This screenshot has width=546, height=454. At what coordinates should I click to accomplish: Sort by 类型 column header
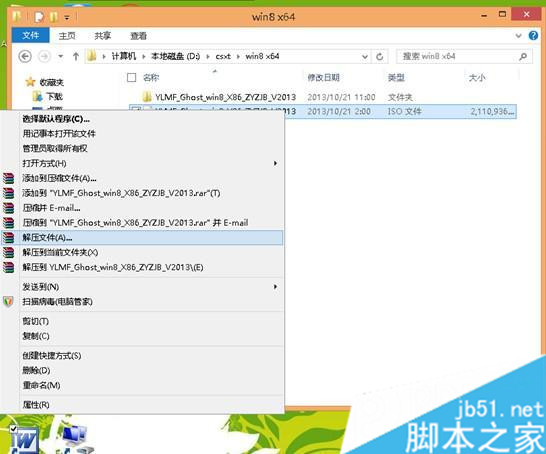(x=396, y=77)
